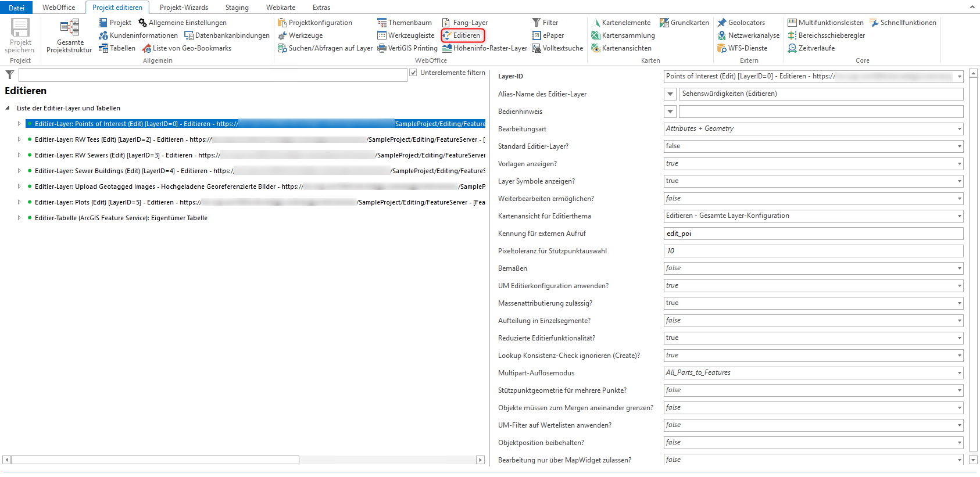This screenshot has width=980, height=477.
Task: Click the Kennung für externen Aufruf field
Action: (x=813, y=234)
